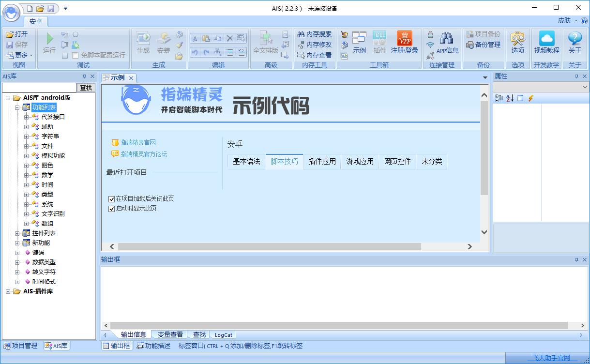Collapse the AIS库-android版 tree node
The image size is (590, 364).
8,98
